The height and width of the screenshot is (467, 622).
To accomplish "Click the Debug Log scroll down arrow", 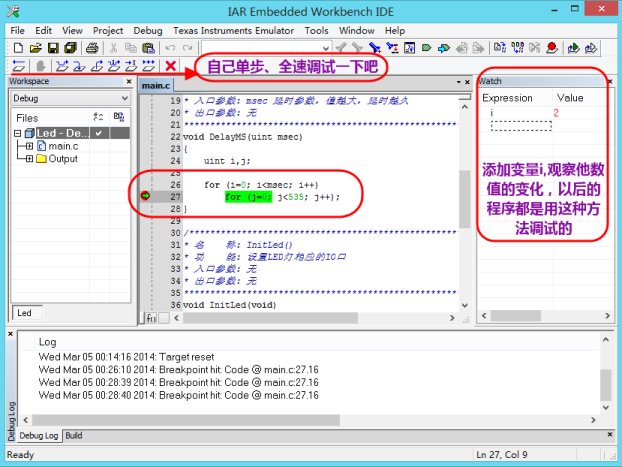I will 606,407.
